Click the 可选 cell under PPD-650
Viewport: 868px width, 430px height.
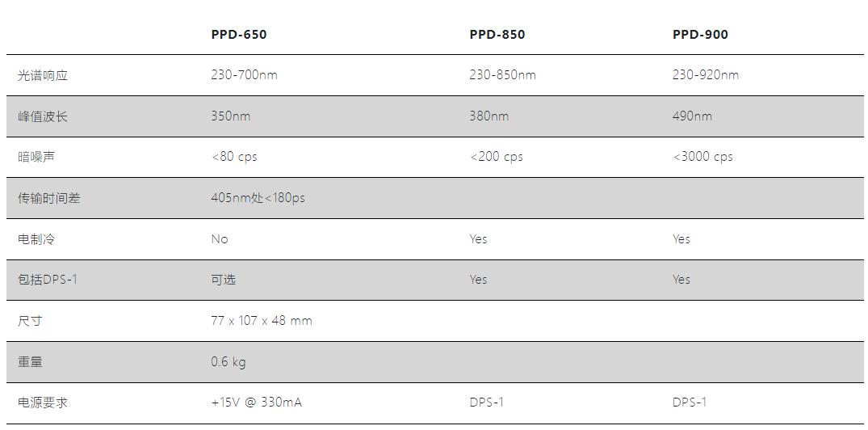223,280
